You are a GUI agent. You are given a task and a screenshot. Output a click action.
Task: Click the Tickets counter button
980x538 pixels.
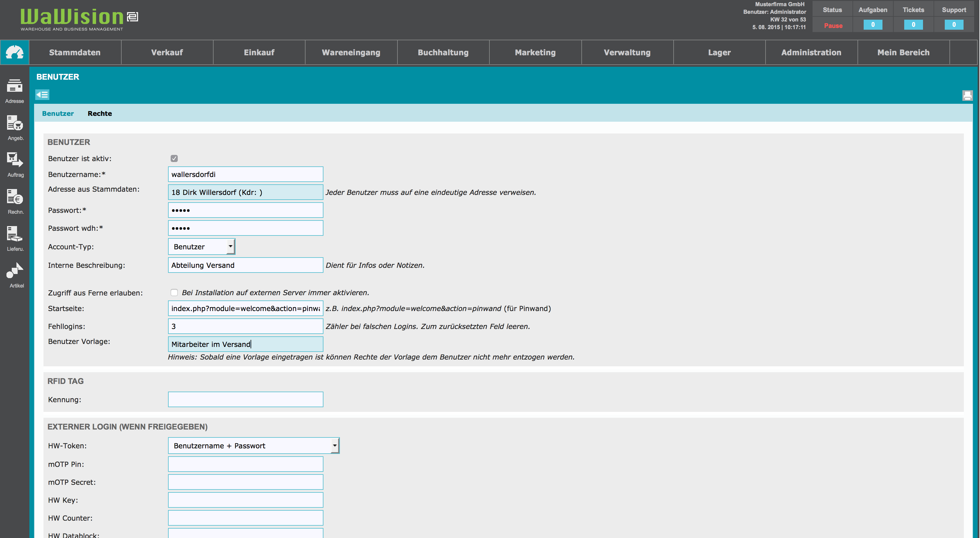pyautogui.click(x=913, y=25)
